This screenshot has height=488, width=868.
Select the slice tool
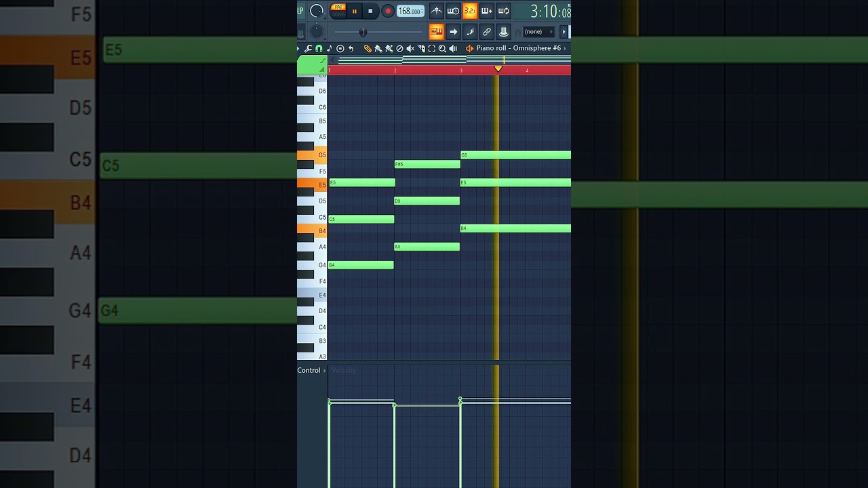(x=421, y=49)
